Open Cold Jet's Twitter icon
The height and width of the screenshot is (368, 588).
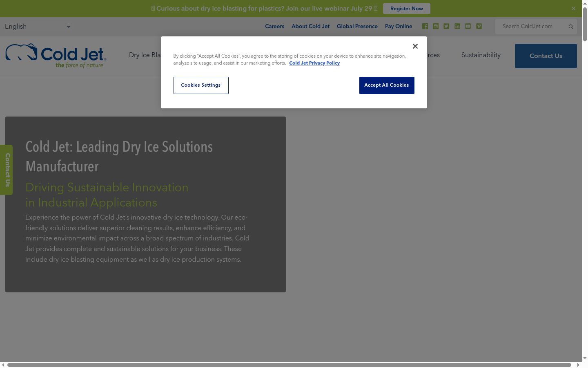tap(446, 26)
